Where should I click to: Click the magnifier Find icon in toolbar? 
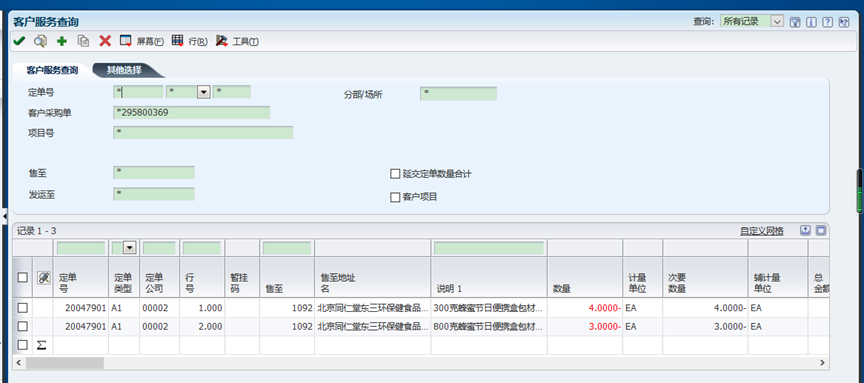click(x=40, y=41)
